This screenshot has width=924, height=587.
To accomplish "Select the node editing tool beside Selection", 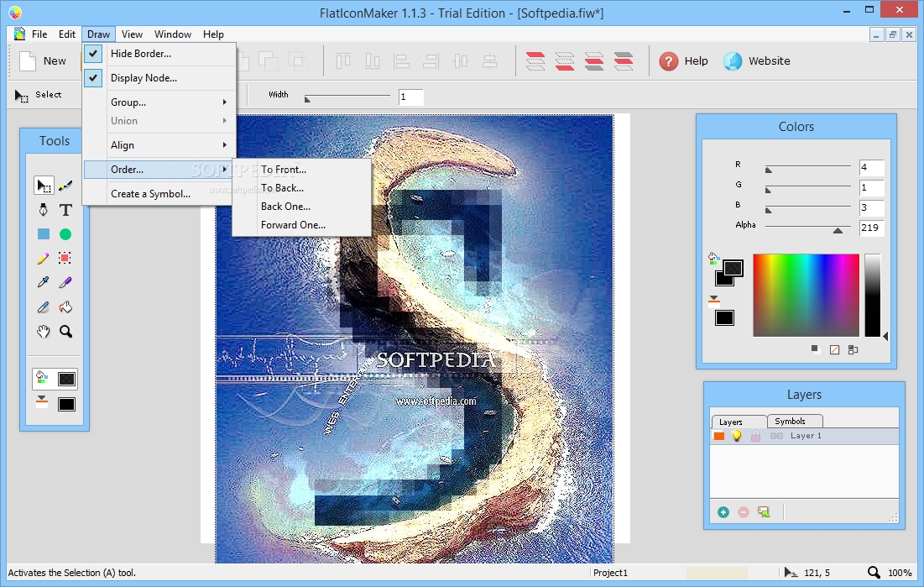I will pyautogui.click(x=65, y=186).
